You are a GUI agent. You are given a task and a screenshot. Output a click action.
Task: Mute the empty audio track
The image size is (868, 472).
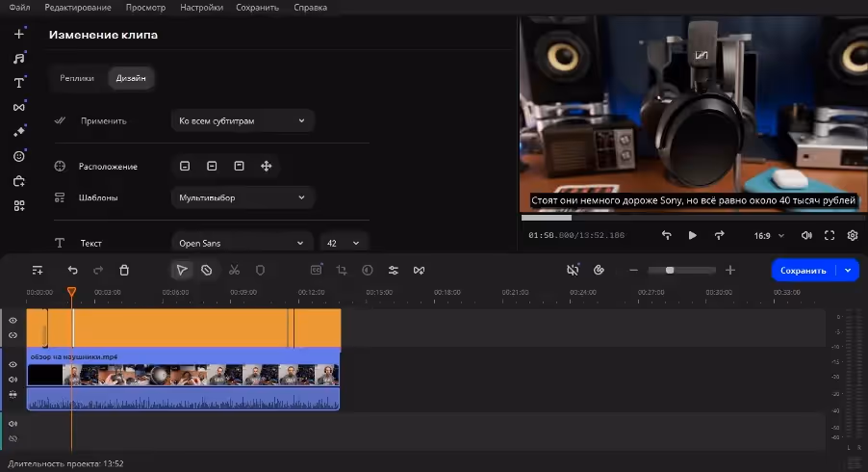click(x=13, y=424)
